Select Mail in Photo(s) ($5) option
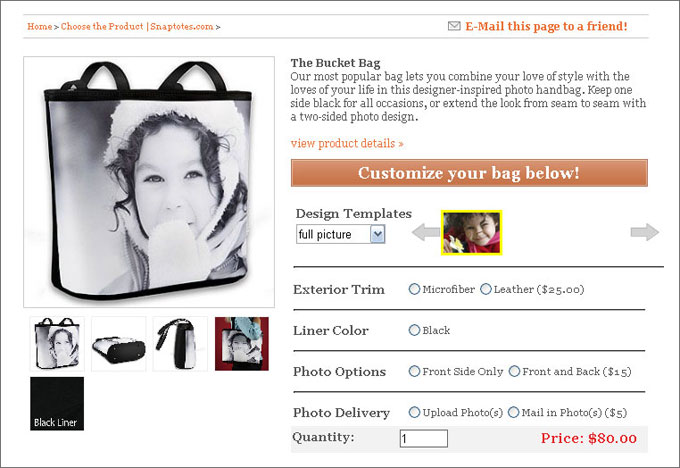The height and width of the screenshot is (468, 680). click(513, 412)
